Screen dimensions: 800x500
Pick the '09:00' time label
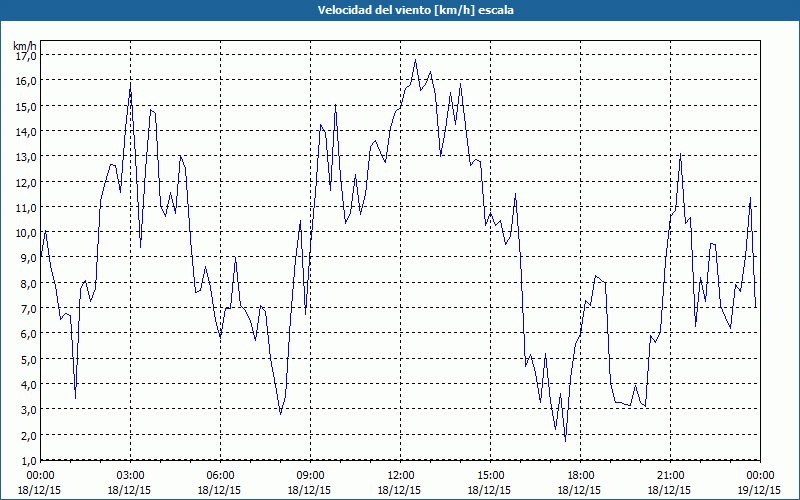tap(311, 476)
